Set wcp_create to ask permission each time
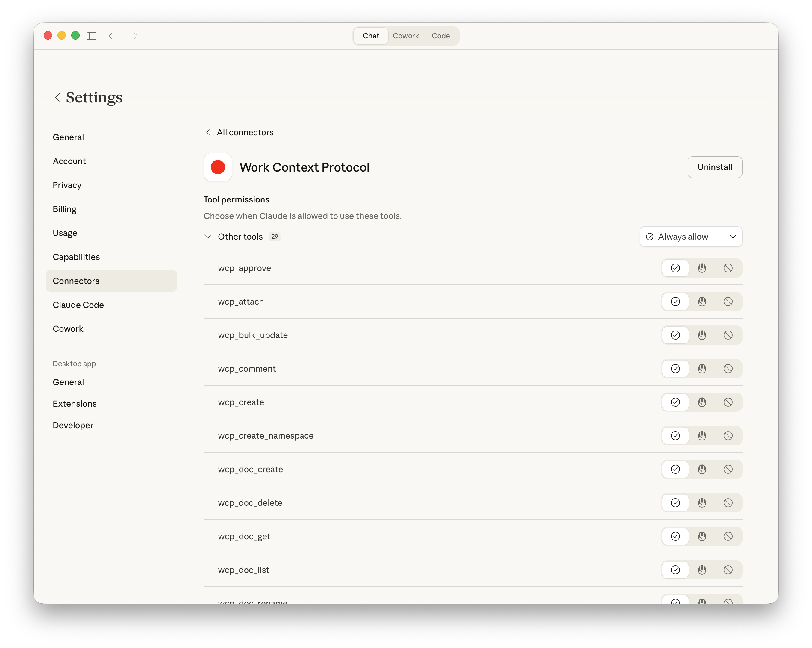812x648 pixels. [x=702, y=402]
